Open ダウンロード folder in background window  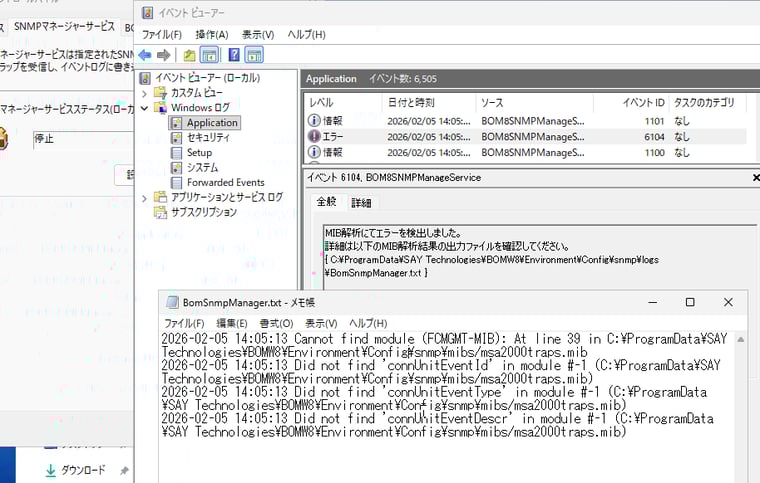(83, 470)
